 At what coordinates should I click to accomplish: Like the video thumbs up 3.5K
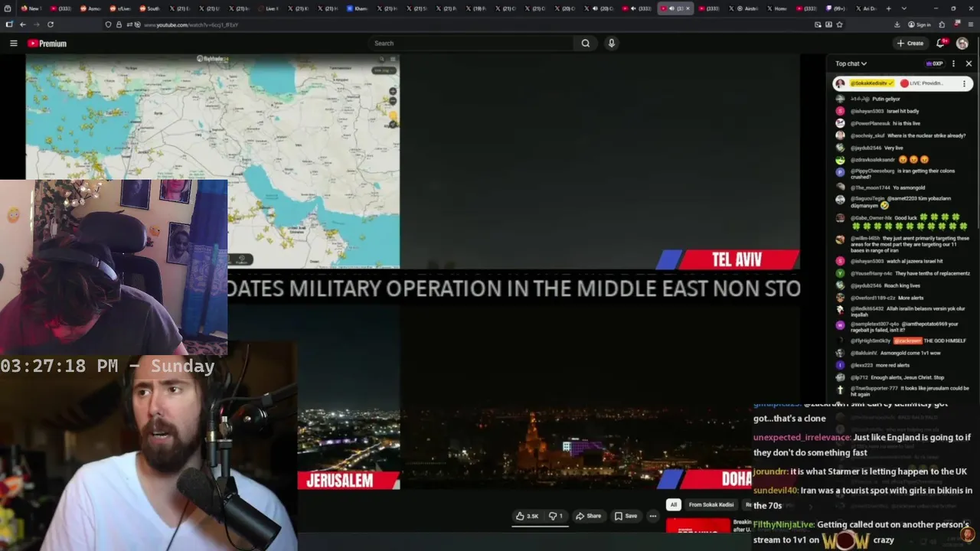527,516
